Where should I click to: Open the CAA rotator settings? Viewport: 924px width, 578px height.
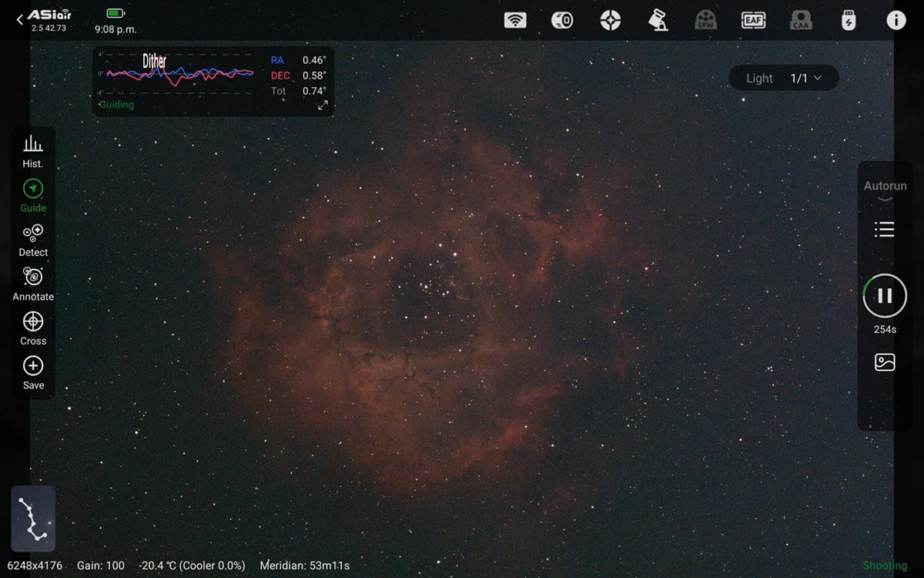click(x=801, y=20)
